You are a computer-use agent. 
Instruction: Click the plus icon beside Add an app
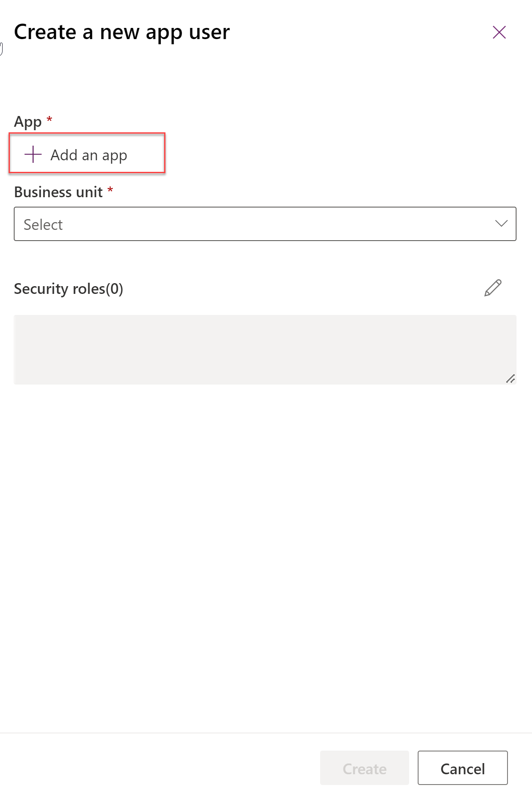tap(33, 154)
